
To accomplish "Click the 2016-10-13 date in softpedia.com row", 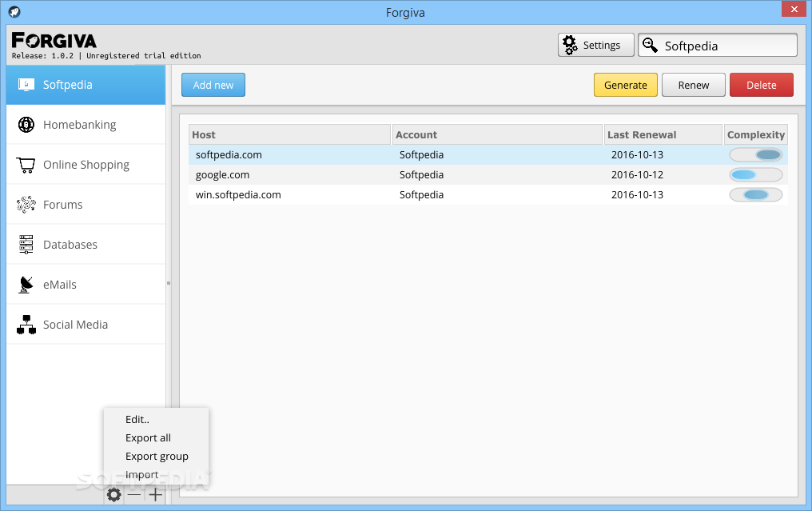I will coord(637,154).
